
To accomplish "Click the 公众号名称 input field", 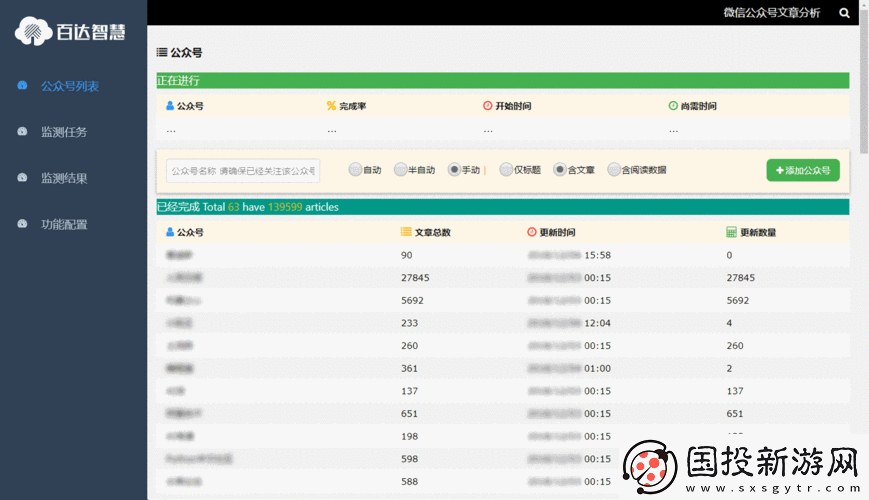I will (243, 171).
